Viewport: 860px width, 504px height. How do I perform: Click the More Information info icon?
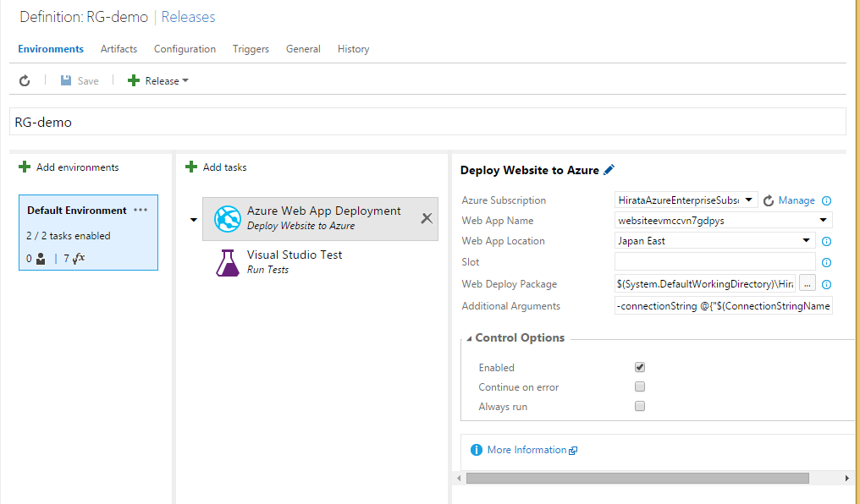pos(477,451)
